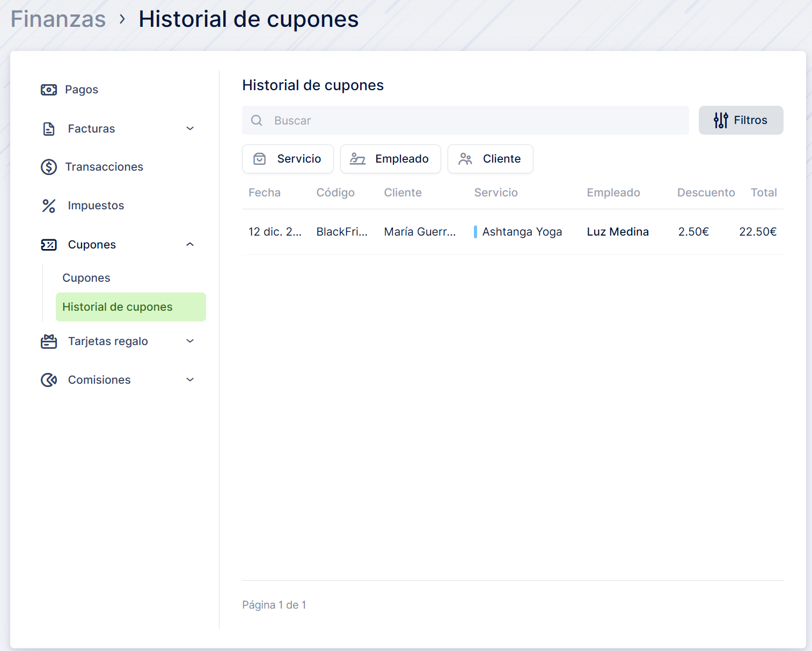The height and width of the screenshot is (651, 812).
Task: Filter by Servicio
Action: click(x=288, y=159)
